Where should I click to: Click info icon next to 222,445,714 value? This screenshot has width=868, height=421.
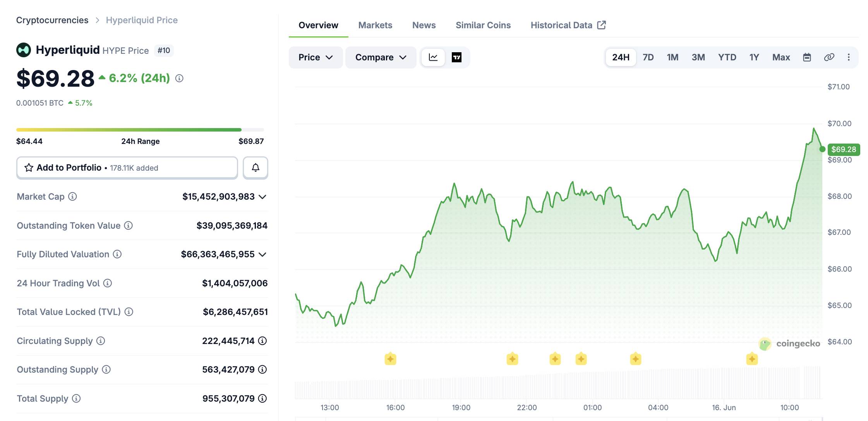(x=262, y=341)
